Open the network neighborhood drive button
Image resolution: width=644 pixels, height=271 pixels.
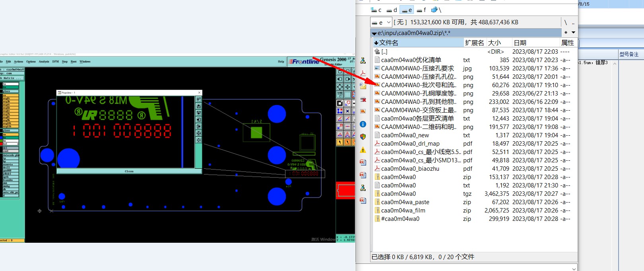point(436,10)
